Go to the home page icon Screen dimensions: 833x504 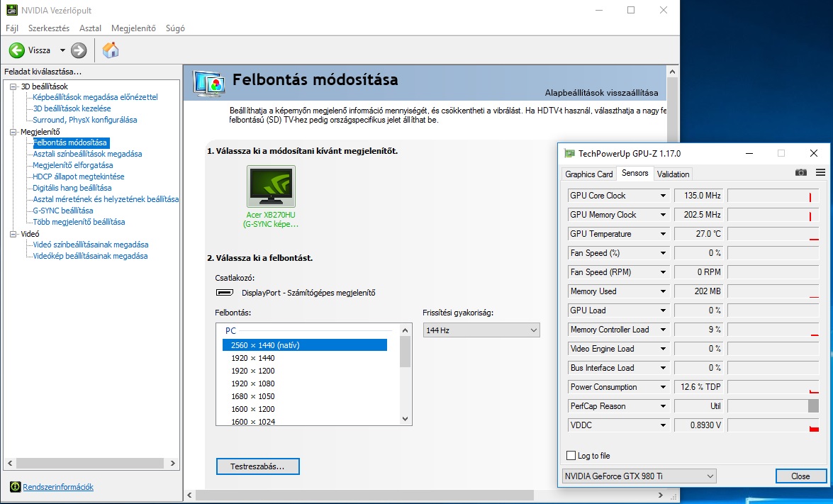[111, 50]
